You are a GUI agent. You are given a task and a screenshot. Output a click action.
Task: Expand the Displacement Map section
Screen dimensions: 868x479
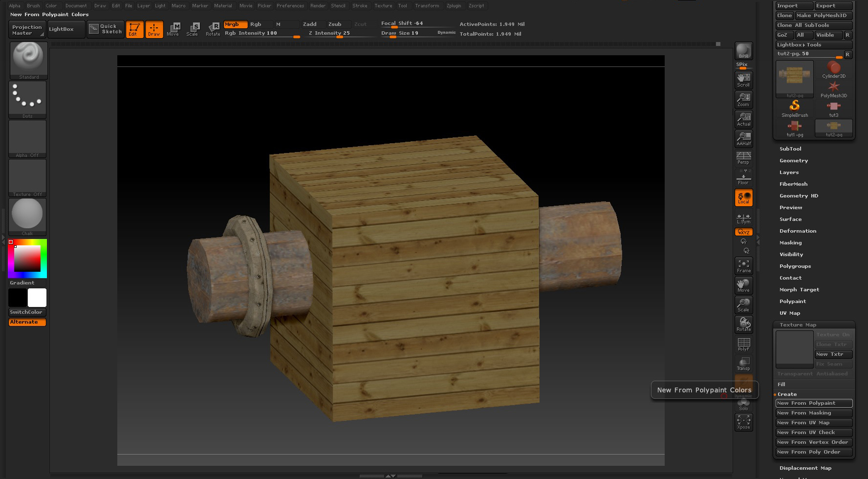pos(805,468)
